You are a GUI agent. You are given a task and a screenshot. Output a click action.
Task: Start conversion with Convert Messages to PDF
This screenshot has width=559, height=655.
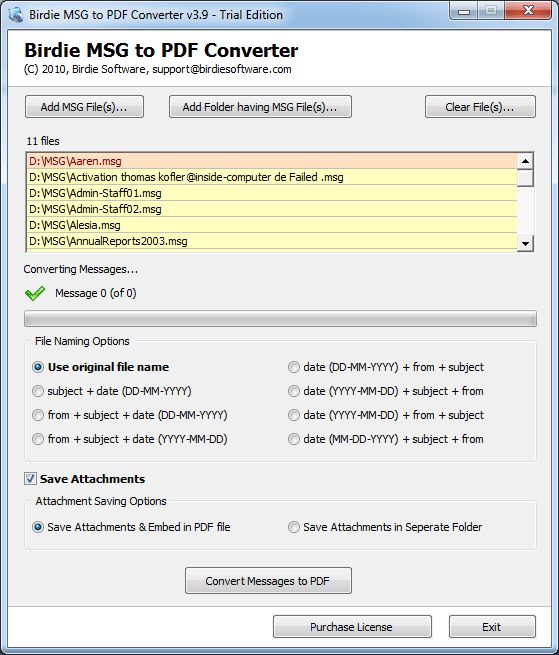(x=268, y=581)
